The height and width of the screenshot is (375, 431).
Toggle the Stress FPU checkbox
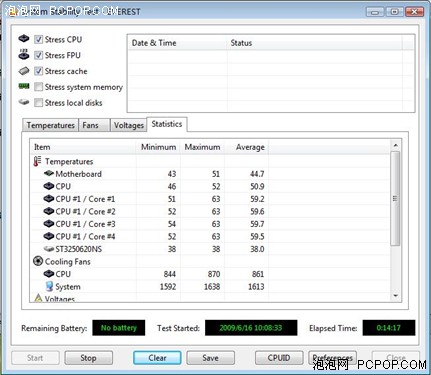38,55
